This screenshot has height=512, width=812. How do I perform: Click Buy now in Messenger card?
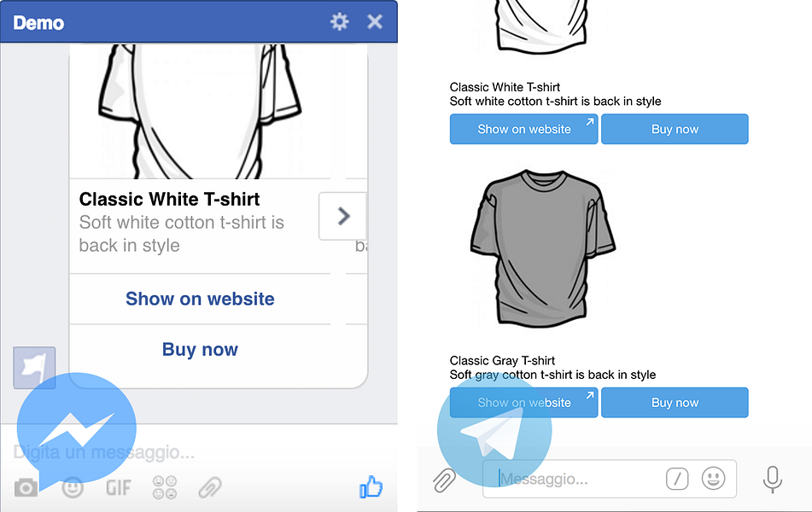[x=200, y=350]
